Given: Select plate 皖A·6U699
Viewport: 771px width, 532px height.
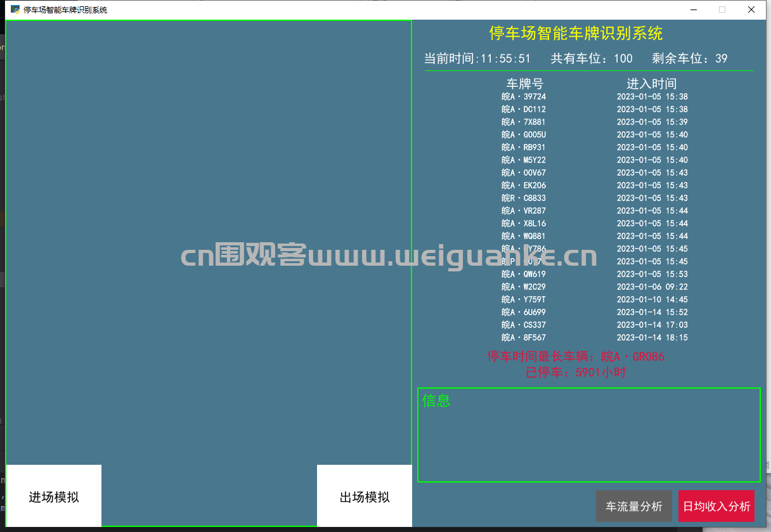Looking at the screenshot, I should [x=524, y=313].
